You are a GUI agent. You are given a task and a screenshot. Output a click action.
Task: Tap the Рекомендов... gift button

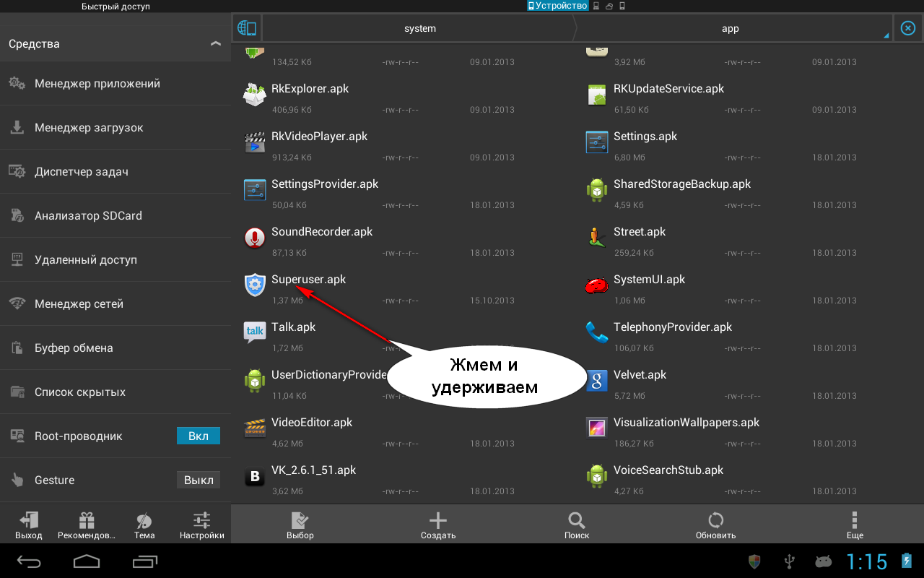click(x=87, y=526)
